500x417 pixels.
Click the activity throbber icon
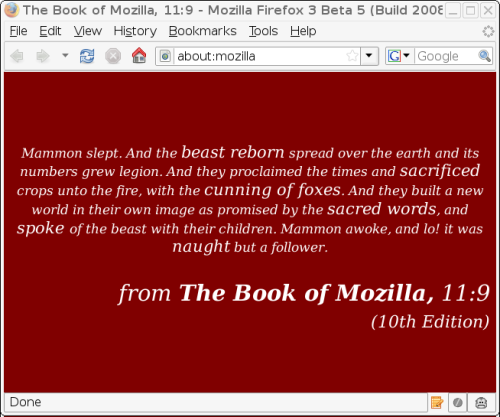tap(488, 31)
